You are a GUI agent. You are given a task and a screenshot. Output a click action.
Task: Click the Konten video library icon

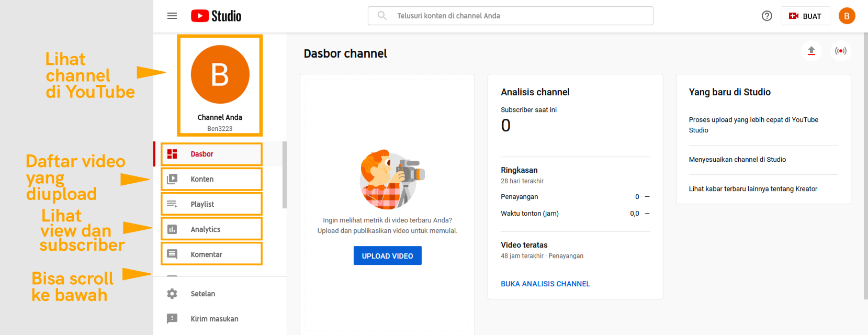click(x=172, y=179)
